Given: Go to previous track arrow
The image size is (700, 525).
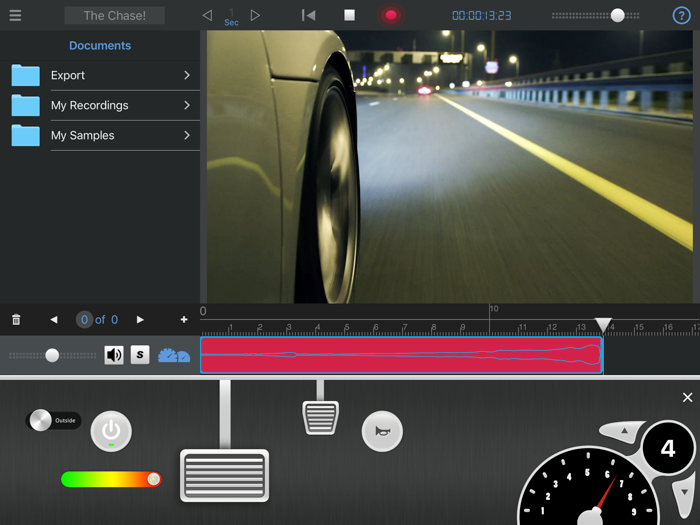Looking at the screenshot, I should click(54, 320).
